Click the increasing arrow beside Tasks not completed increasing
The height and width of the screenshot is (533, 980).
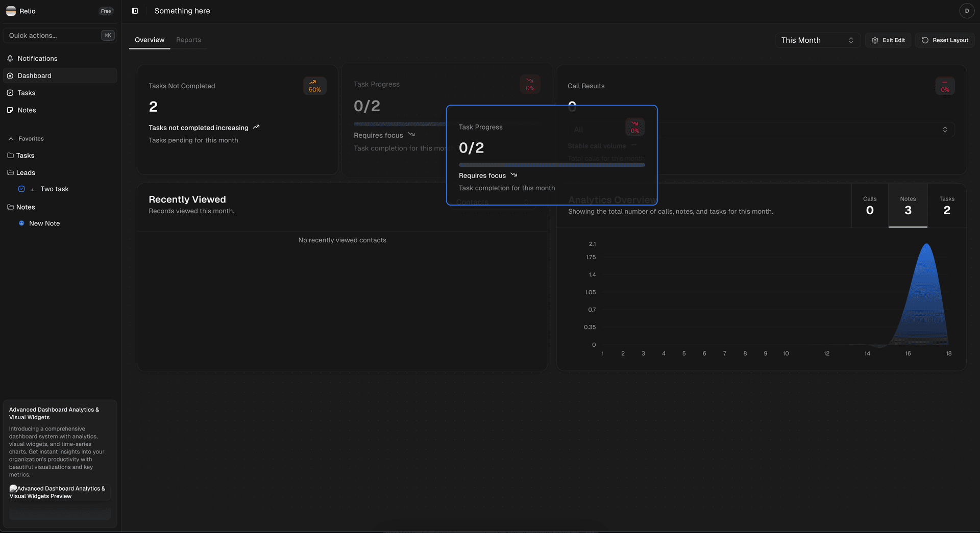pyautogui.click(x=256, y=128)
